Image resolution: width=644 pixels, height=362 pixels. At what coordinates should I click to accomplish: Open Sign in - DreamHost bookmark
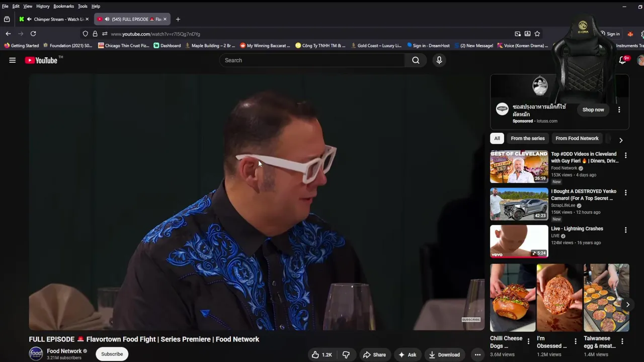(428, 46)
